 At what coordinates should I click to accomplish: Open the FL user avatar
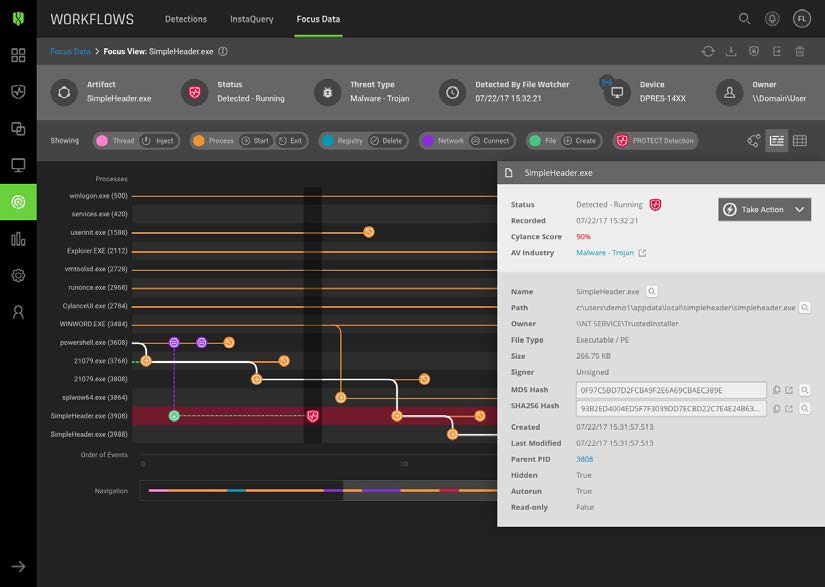point(801,19)
